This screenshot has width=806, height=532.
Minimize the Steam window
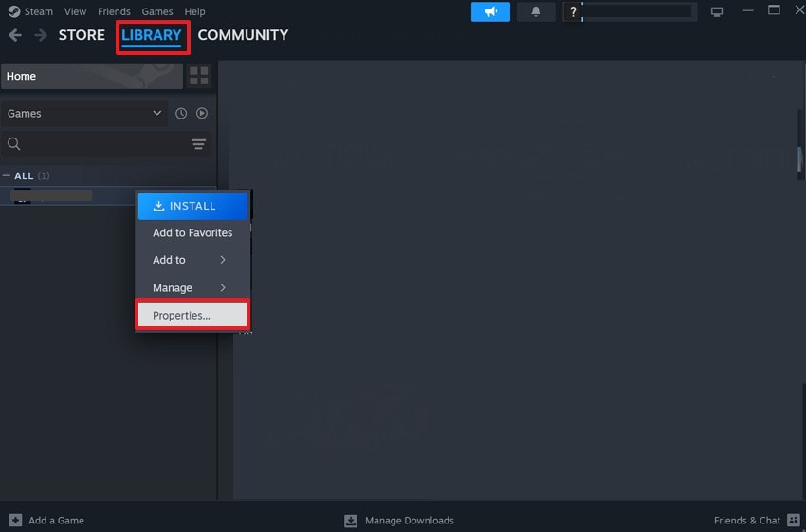tap(748, 10)
